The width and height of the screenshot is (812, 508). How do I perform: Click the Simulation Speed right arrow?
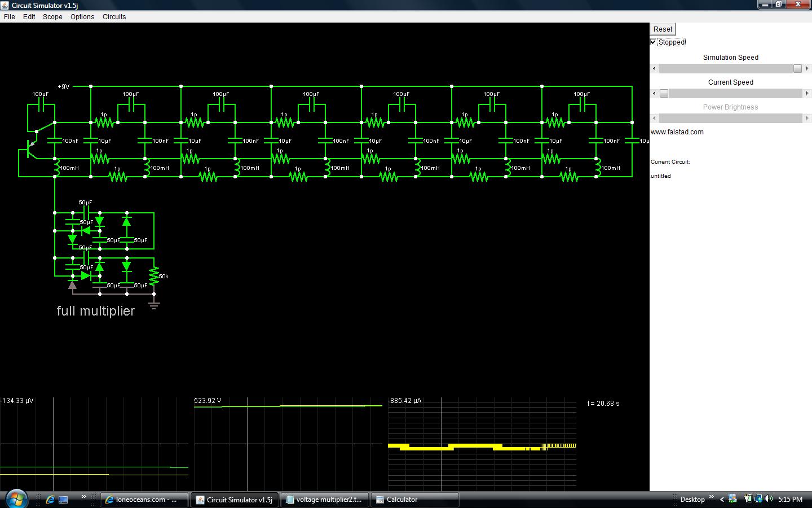807,68
